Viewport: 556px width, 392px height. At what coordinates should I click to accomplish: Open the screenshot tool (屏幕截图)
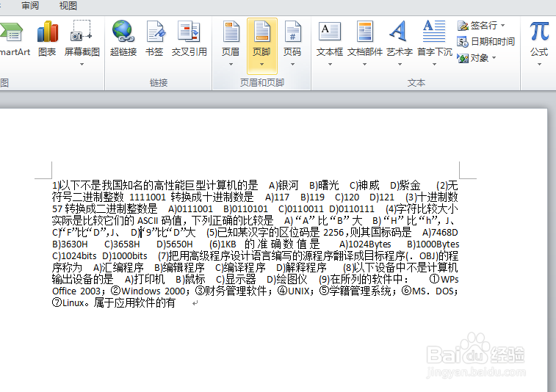pyautogui.click(x=82, y=39)
